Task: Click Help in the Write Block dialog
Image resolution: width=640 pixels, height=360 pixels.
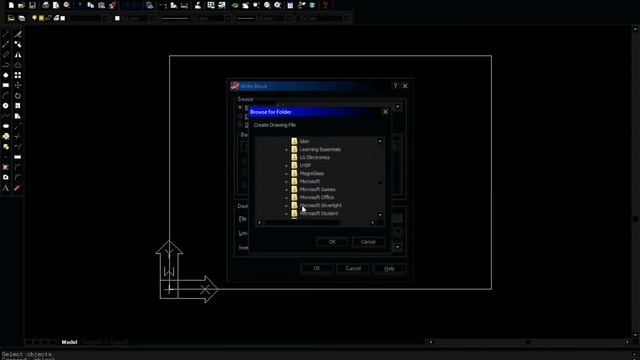Action: pos(389,269)
